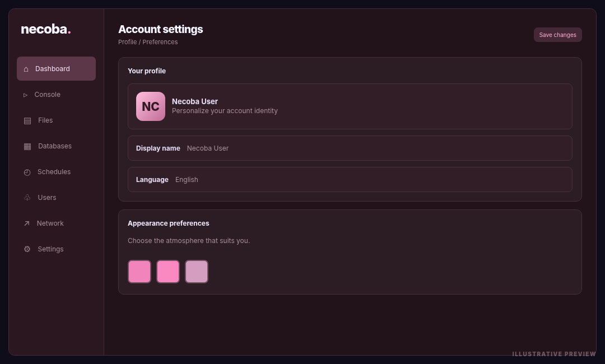Screen dimensions: 605x364
Task: Click the Dashboard home icon
Action: (x=26, y=69)
